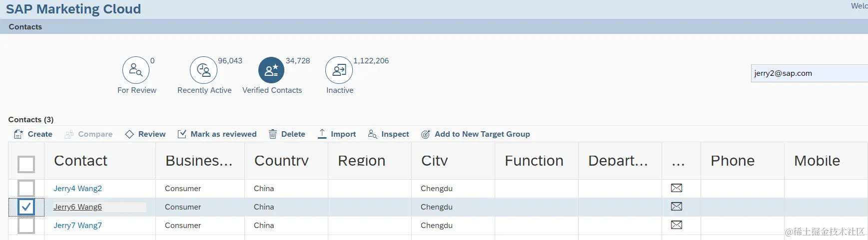Click the SAP Marketing Cloud title
868x240 pixels.
73,9
